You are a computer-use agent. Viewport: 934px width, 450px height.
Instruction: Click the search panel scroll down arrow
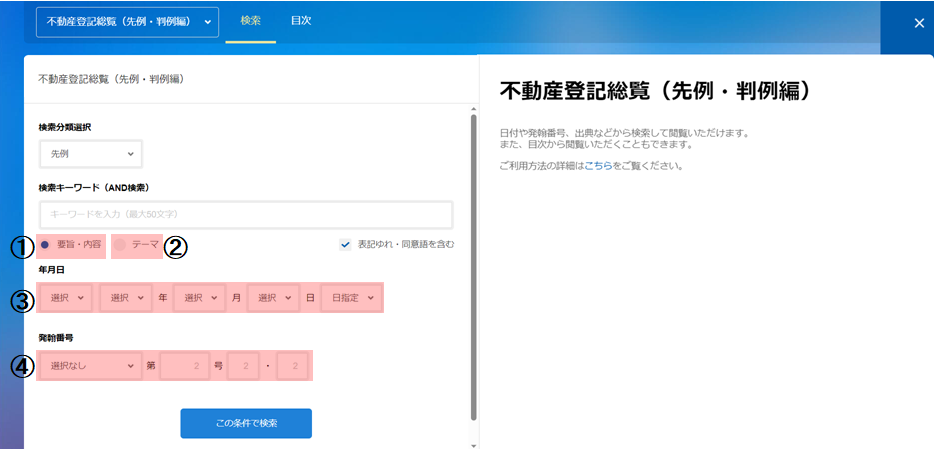pyautogui.click(x=474, y=445)
